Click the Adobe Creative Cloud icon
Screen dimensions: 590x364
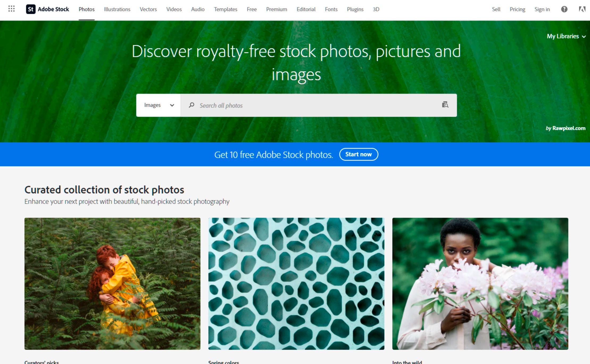pyautogui.click(x=581, y=9)
